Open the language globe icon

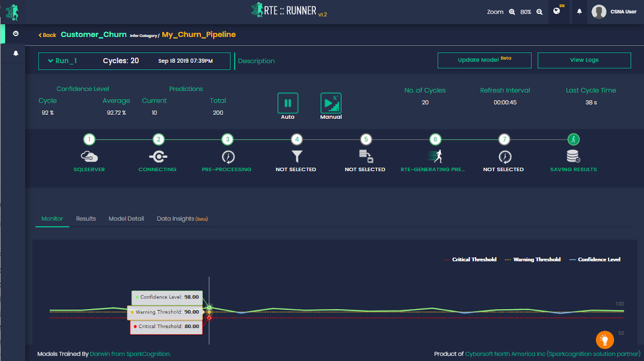pos(557,11)
